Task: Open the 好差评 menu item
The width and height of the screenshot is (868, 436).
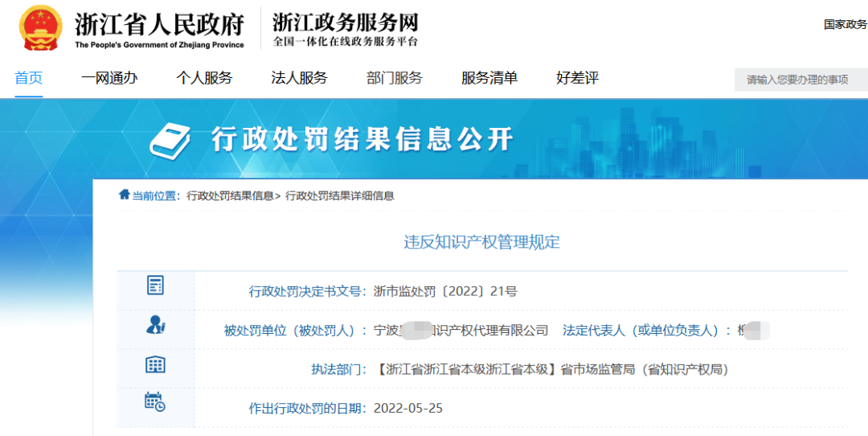Action: [x=577, y=78]
